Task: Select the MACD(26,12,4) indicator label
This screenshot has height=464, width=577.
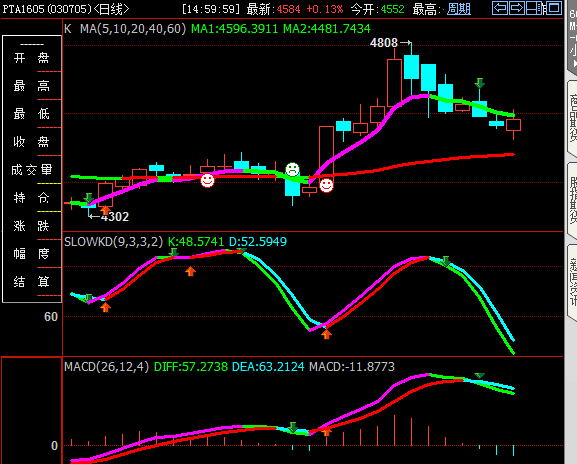Action: 106,366
